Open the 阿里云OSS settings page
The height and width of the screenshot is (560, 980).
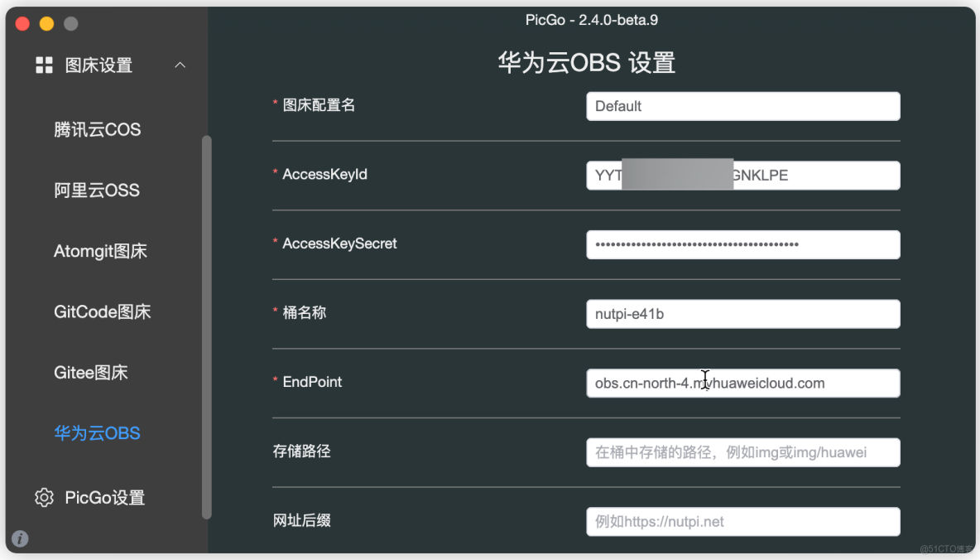[x=96, y=190]
